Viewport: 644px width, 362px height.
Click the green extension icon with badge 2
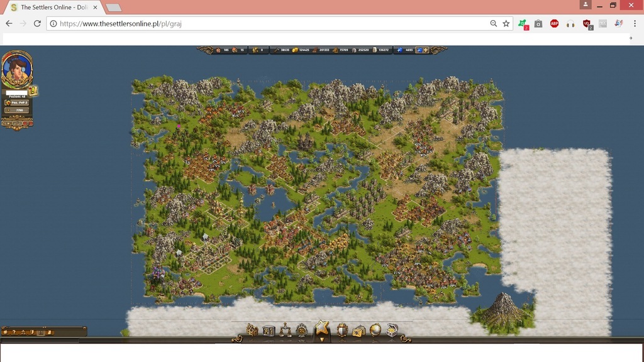[x=523, y=25]
